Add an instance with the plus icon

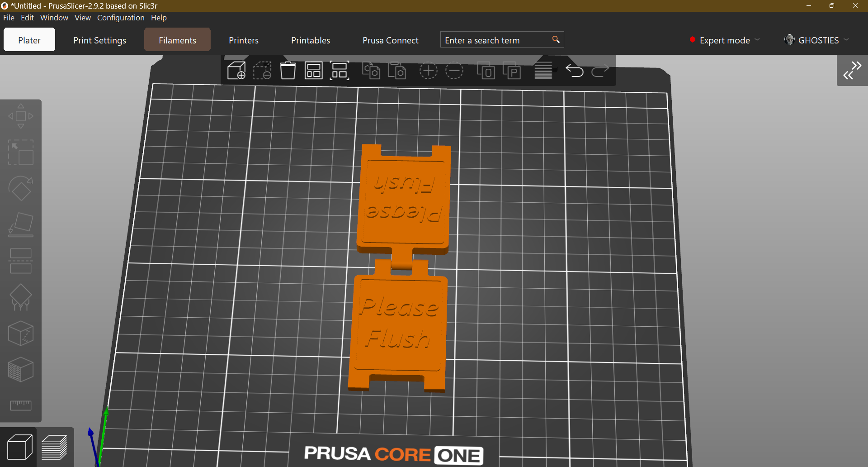[428, 71]
